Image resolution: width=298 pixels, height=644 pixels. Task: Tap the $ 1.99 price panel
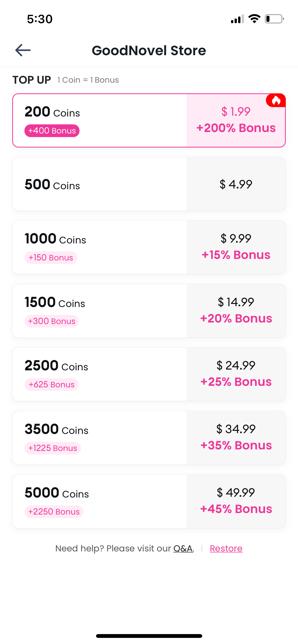[x=236, y=120]
